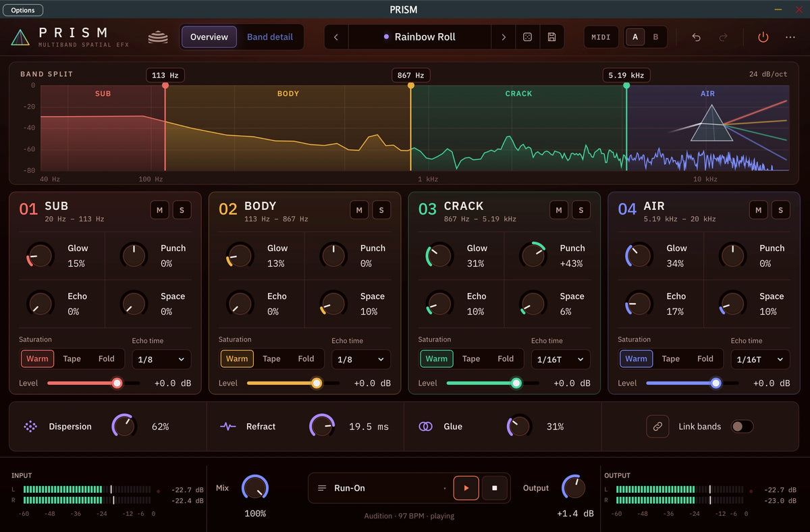Image resolution: width=810 pixels, height=532 pixels.
Task: Randomize preset with the dice icon
Action: pos(526,37)
